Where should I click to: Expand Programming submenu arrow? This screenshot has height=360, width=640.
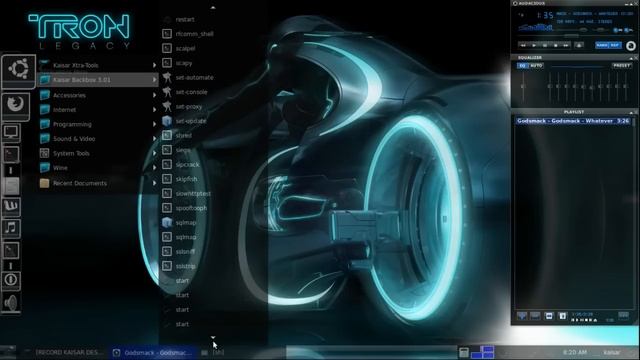tap(154, 124)
